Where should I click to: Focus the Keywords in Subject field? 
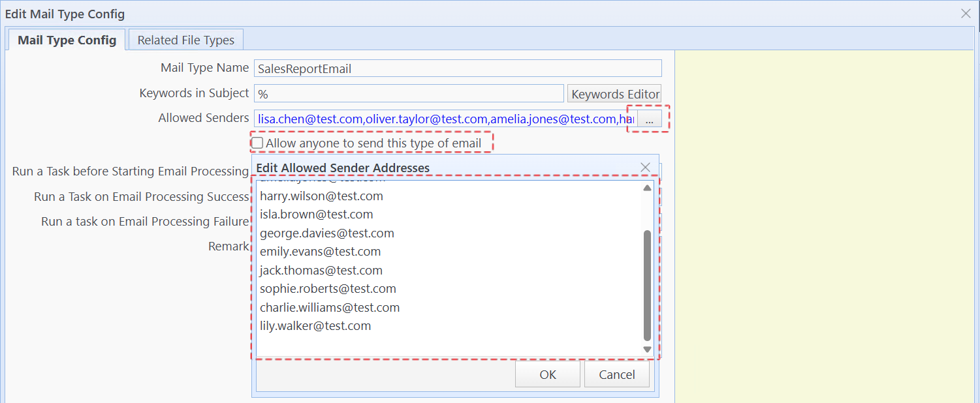pyautogui.click(x=409, y=94)
